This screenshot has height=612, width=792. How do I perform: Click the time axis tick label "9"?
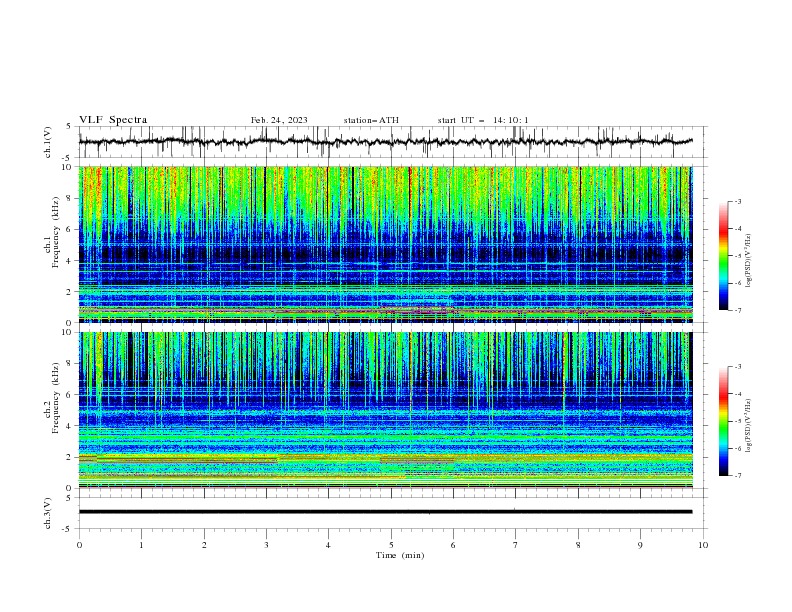(x=640, y=545)
